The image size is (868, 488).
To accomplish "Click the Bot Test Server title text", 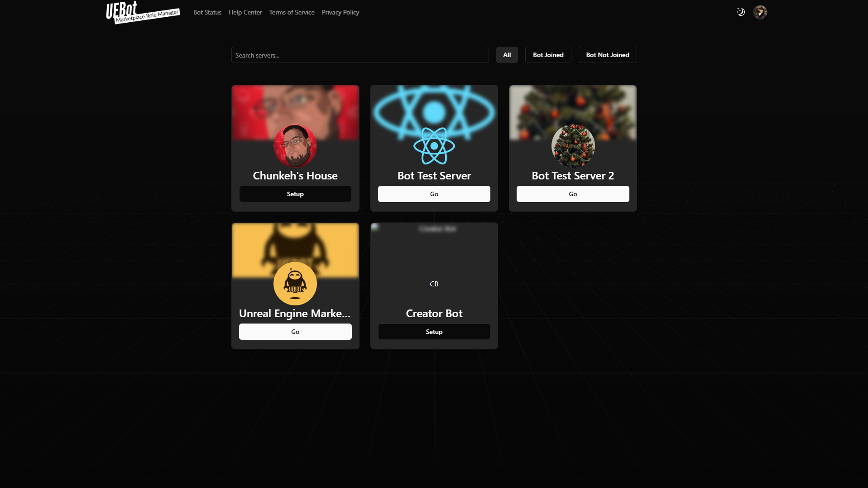I will click(434, 176).
